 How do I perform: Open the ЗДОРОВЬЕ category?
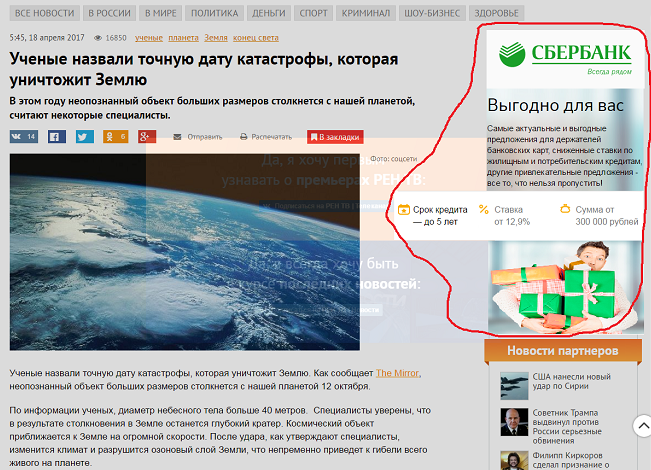(497, 13)
